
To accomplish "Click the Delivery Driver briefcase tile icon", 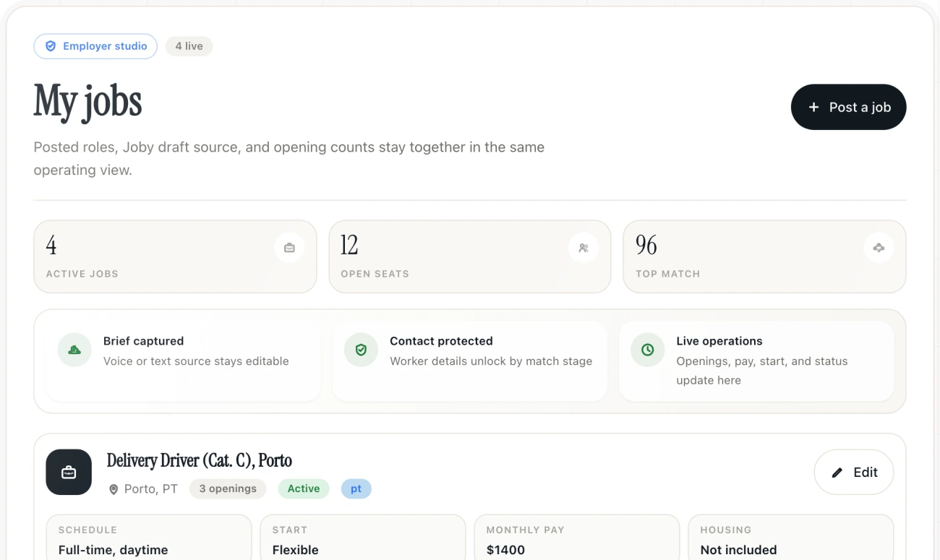I will (69, 473).
